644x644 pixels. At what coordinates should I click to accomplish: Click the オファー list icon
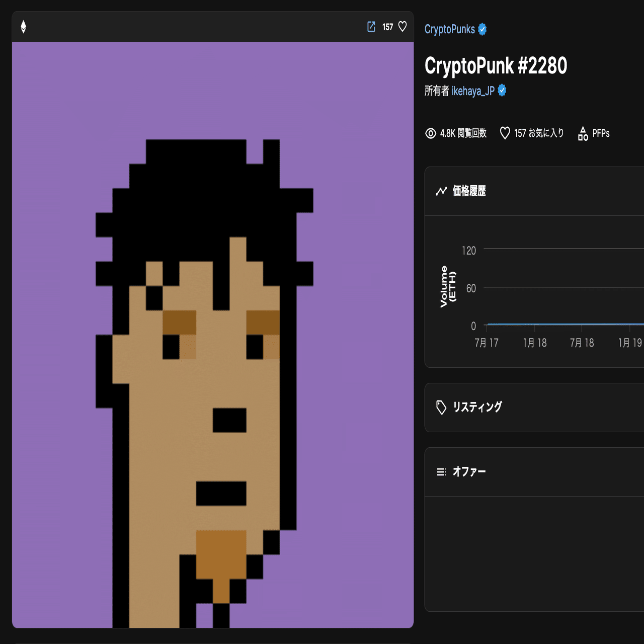[441, 472]
